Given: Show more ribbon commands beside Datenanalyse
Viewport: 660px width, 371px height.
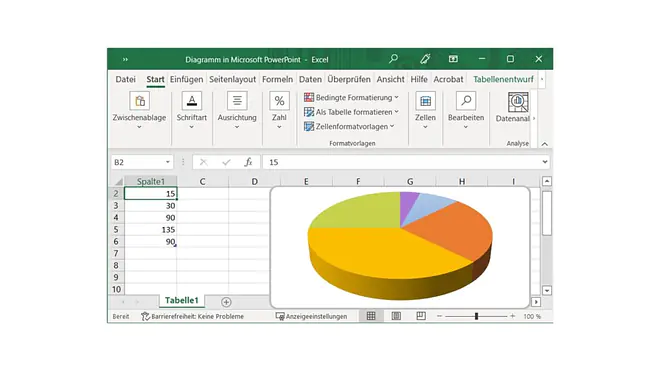Looking at the screenshot, I should 534,119.
